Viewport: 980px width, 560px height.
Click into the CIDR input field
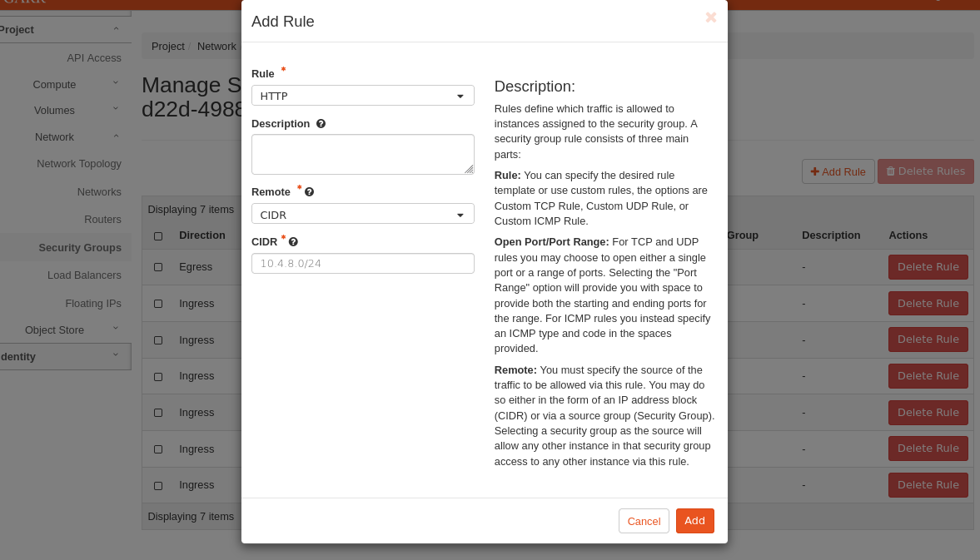coord(362,264)
